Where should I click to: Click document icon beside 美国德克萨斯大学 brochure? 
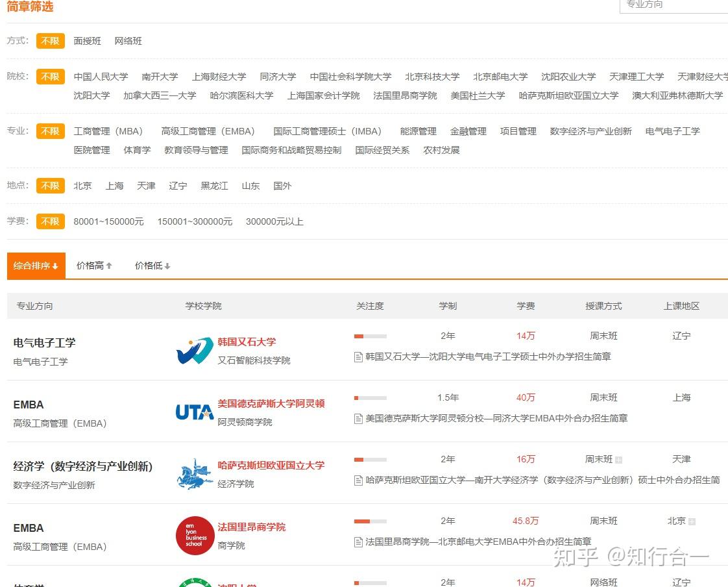358,419
